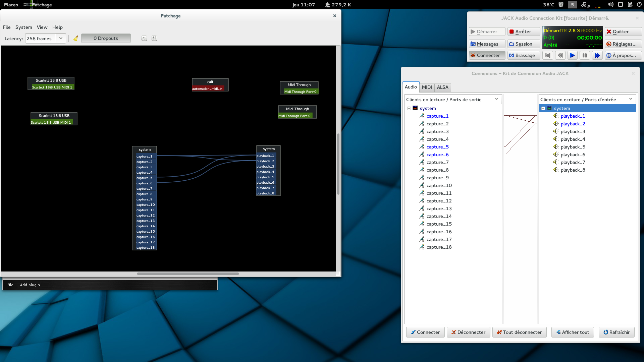Viewport: 644px width, 362px height.
Task: Click the zoom-to-fit icon in Patchage toolbar
Action: tap(154, 38)
